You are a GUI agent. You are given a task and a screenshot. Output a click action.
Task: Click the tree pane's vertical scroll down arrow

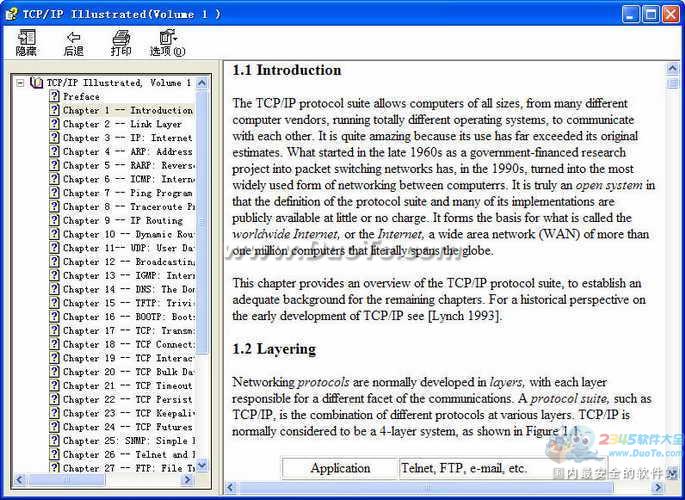point(202,465)
